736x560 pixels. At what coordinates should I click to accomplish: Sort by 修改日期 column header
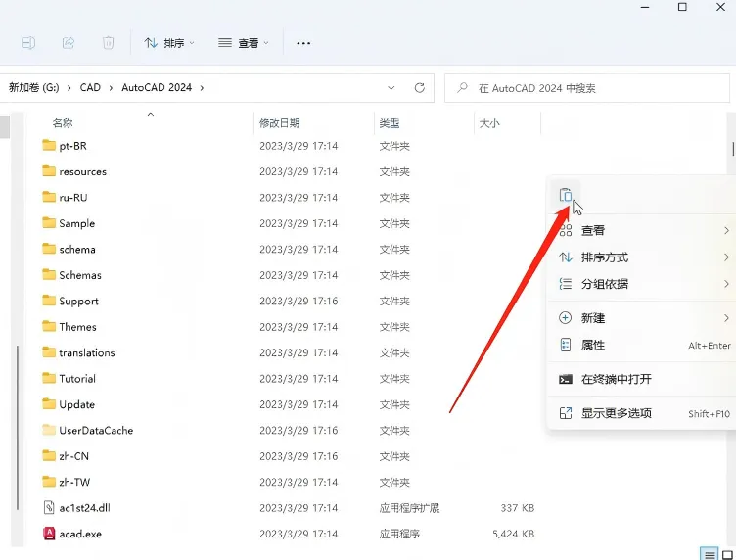279,123
